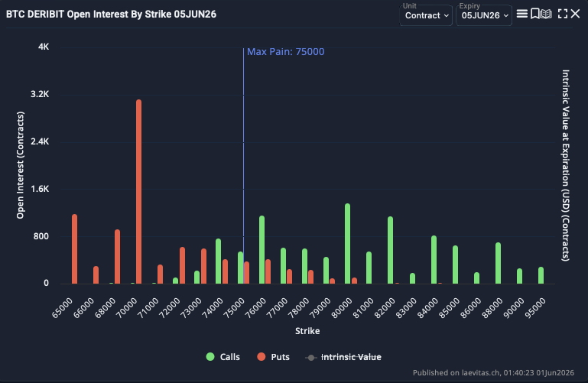588x383 pixels.
Task: Toggle the Puts series in legend
Action: point(274,357)
